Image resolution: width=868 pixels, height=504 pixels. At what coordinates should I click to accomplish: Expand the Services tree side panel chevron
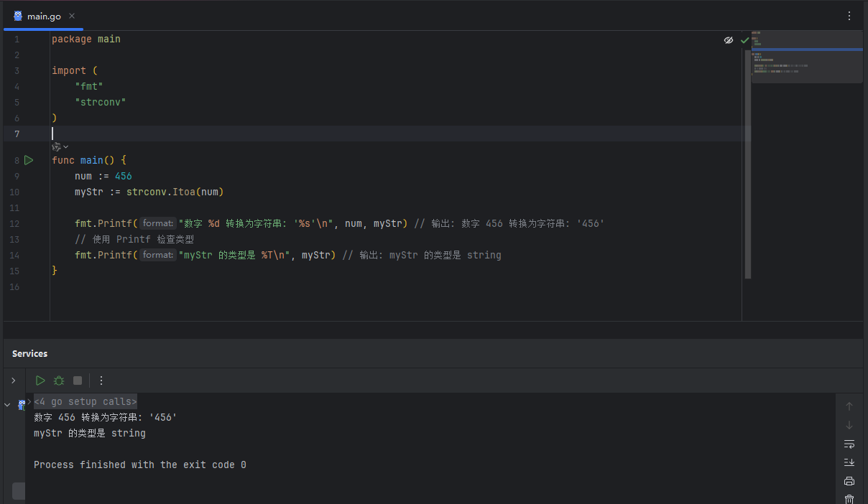13,381
